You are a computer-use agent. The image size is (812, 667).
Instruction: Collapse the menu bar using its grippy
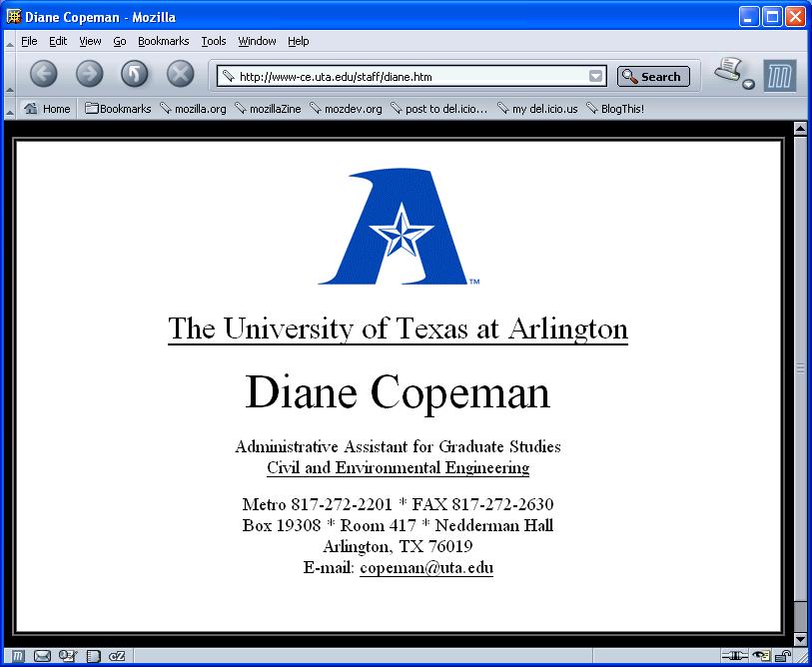pos(10,41)
